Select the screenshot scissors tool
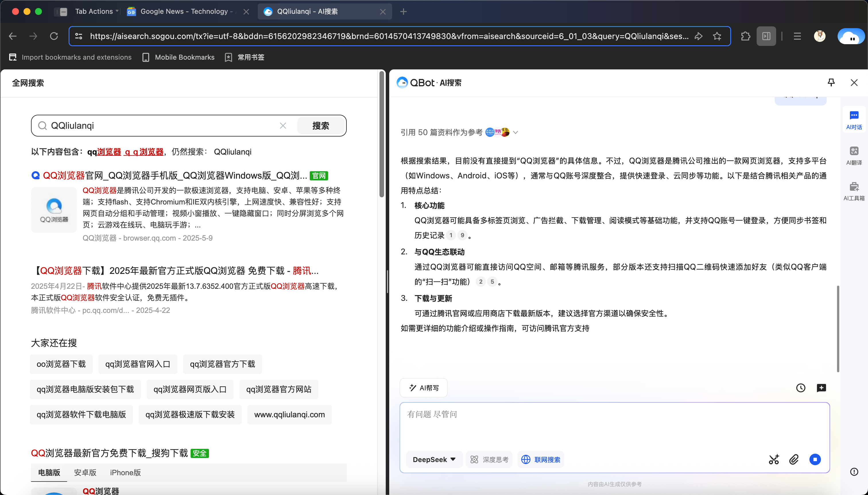Image resolution: width=868 pixels, height=495 pixels. 774,460
